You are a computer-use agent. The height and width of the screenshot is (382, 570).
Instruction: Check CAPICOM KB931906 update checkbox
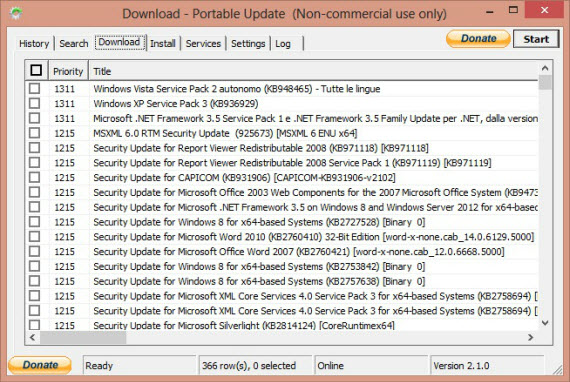tap(35, 177)
